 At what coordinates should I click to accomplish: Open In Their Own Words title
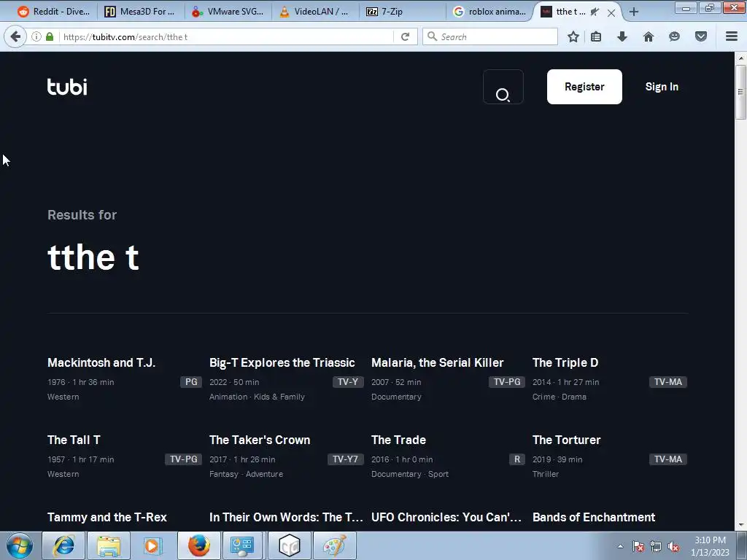pyautogui.click(x=286, y=517)
